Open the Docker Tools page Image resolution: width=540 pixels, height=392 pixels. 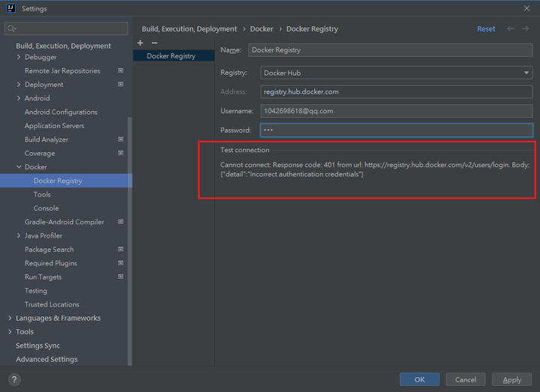[x=42, y=194]
